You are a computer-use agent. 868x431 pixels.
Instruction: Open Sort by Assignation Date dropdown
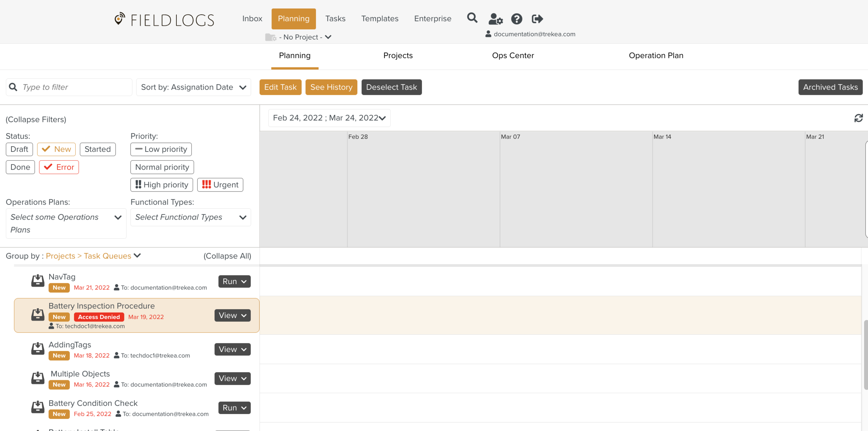point(193,87)
